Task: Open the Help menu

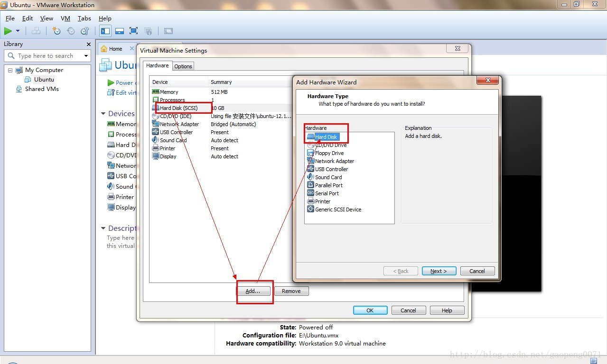Action: pos(105,18)
